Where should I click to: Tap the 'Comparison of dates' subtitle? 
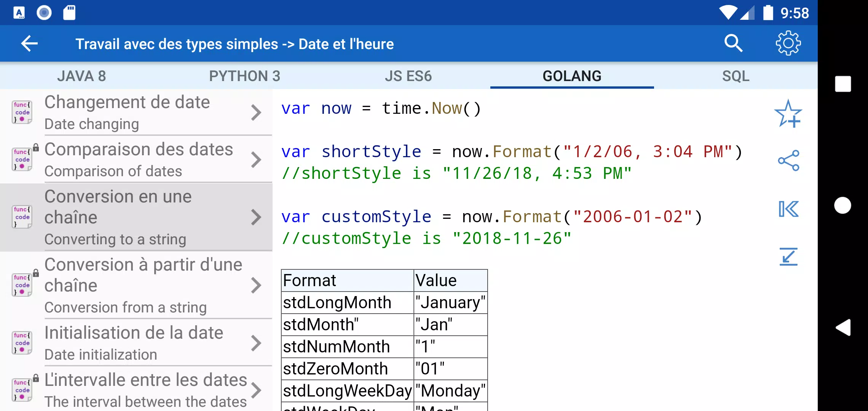point(113,171)
